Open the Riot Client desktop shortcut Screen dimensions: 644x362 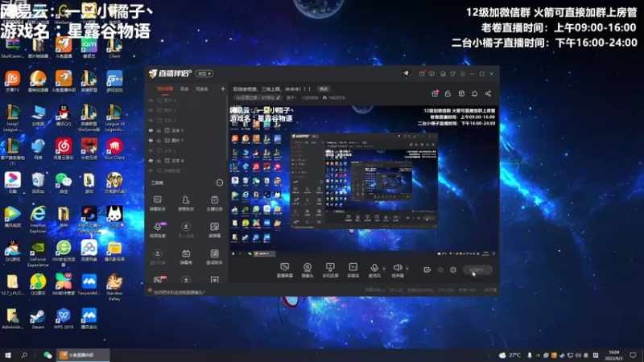(x=114, y=149)
